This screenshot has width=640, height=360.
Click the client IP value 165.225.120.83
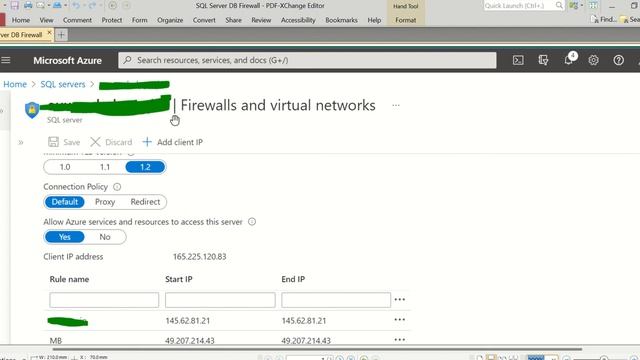(x=200, y=257)
